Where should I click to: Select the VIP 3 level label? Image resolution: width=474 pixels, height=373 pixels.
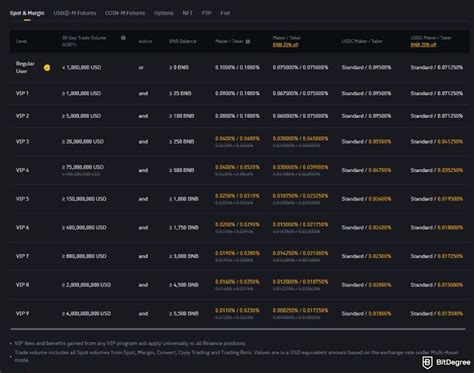pos(22,142)
